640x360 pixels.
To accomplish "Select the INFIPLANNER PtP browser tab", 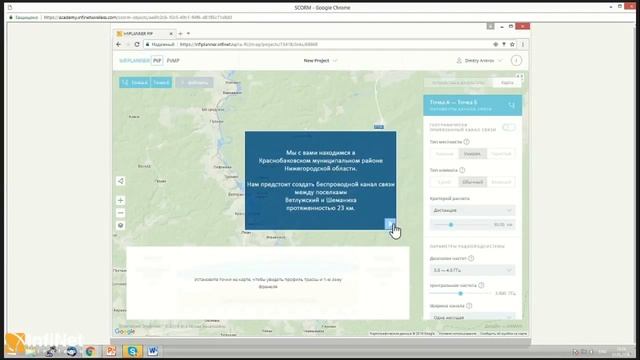I will 145,33.
